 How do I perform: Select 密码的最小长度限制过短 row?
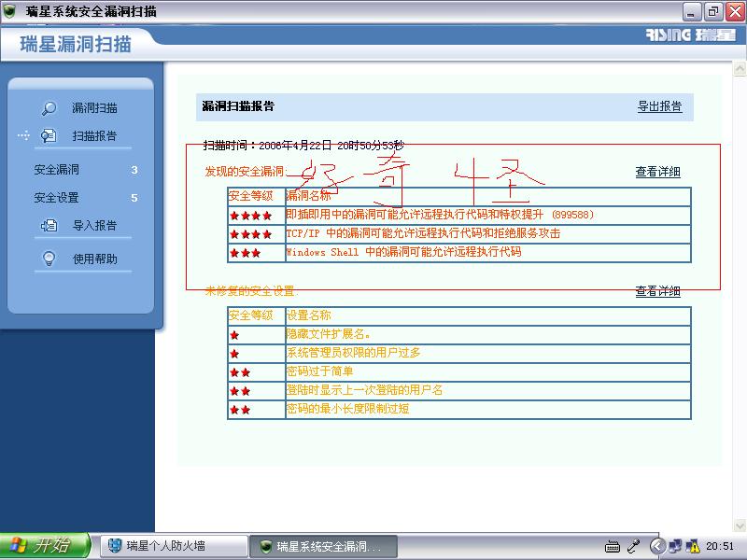point(459,409)
